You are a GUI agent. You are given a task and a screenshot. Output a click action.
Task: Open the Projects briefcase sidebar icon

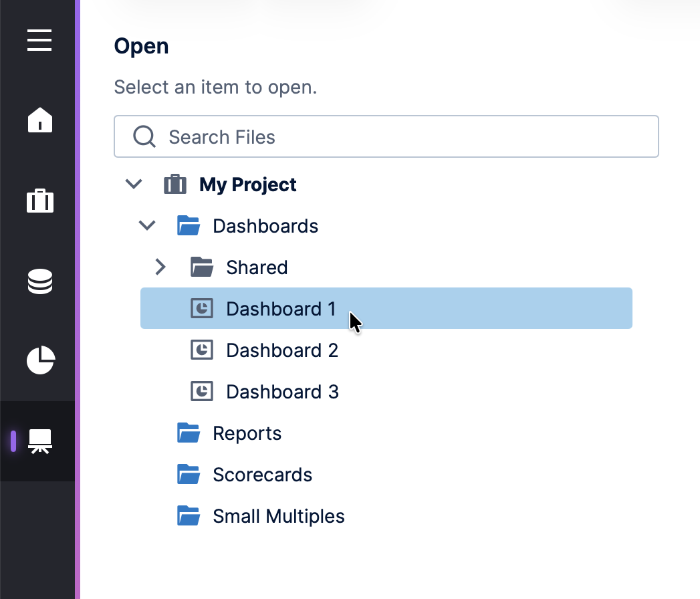point(40,201)
